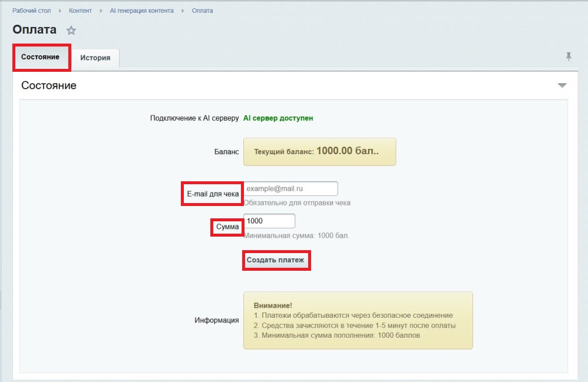Viewport: 588px width, 382px height.
Task: Add the Оплата page to favorites with the star
Action: point(71,31)
